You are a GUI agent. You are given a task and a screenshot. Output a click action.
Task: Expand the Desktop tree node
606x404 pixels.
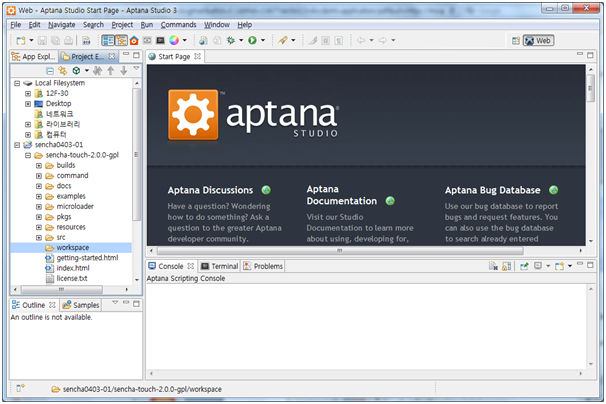pos(28,104)
